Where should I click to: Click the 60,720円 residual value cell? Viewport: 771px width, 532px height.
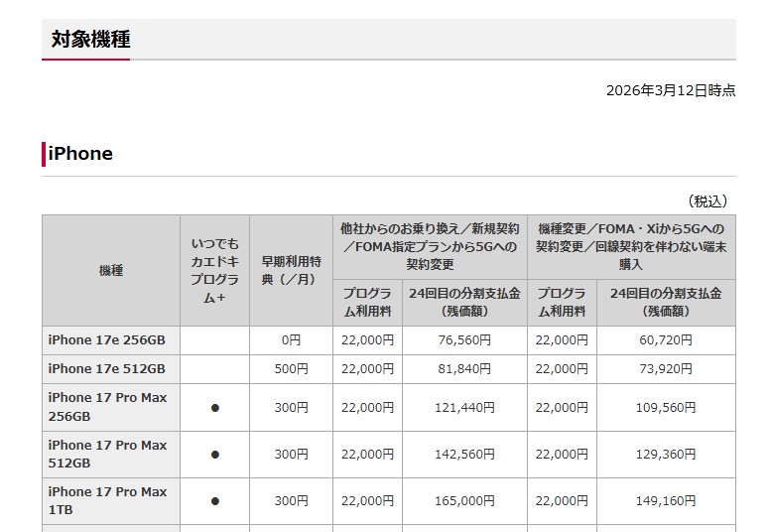tap(666, 340)
